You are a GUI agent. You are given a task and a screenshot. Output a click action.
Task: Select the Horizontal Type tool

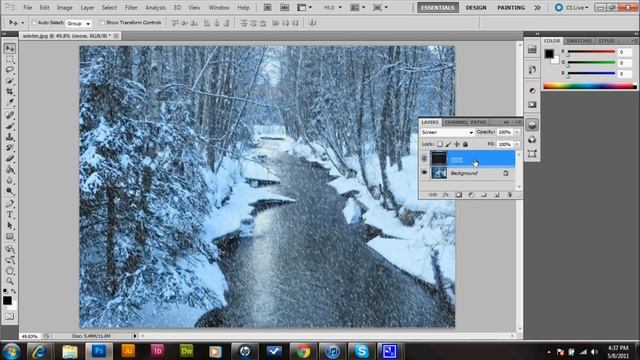(10, 215)
